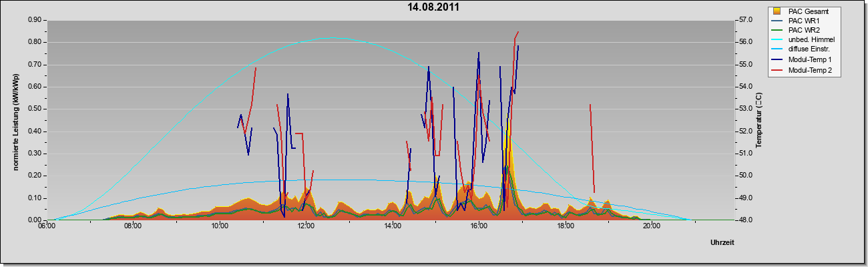Click the normierte Leistung axis title
This screenshot has height=267, width=868.
[15, 119]
